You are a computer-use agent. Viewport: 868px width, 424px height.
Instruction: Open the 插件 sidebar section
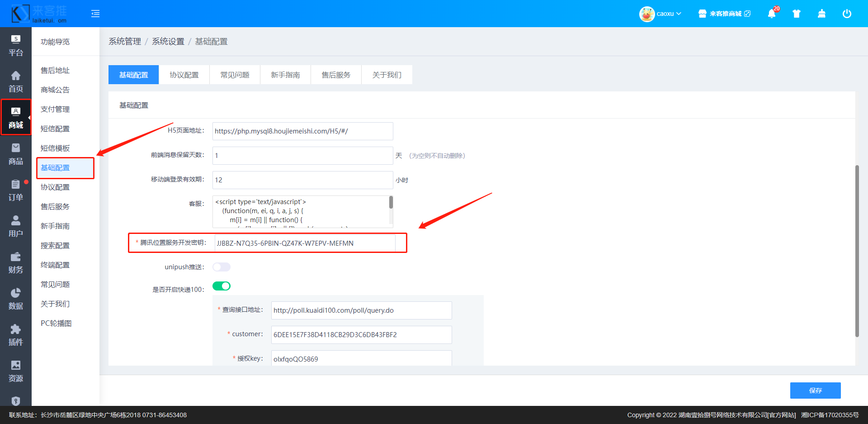pyautogui.click(x=16, y=335)
